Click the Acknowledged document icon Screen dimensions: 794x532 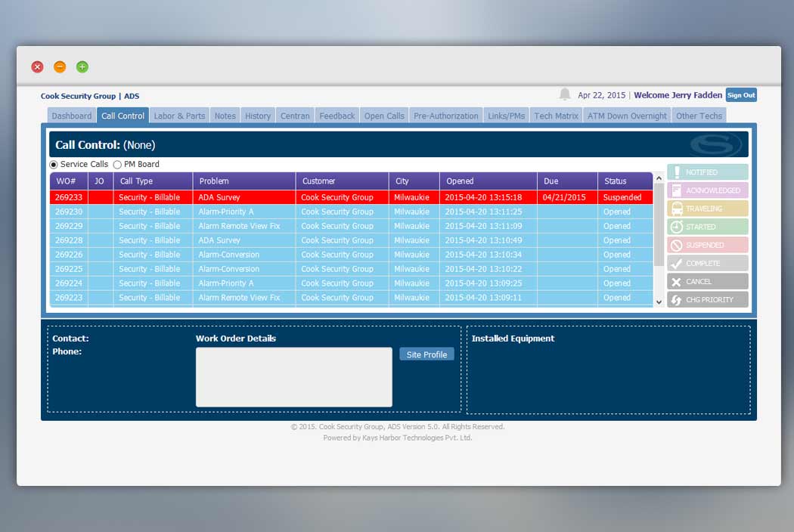click(x=677, y=190)
